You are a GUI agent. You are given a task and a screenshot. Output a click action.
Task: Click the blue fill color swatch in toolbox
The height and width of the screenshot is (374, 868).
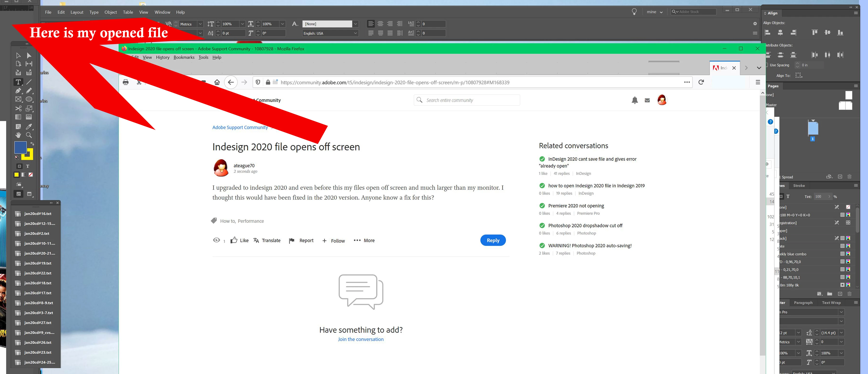click(20, 147)
